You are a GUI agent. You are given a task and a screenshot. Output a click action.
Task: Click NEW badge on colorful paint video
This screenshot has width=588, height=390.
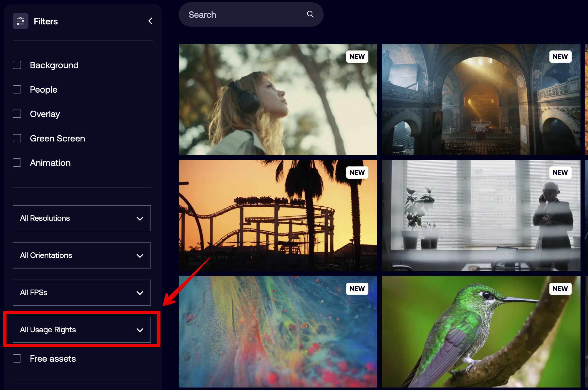coord(357,289)
